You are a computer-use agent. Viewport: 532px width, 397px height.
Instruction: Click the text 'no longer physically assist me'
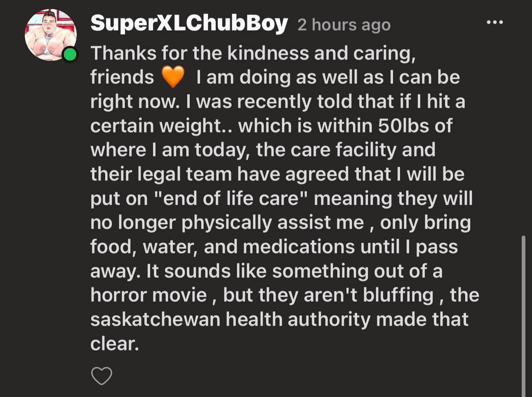[x=227, y=223]
